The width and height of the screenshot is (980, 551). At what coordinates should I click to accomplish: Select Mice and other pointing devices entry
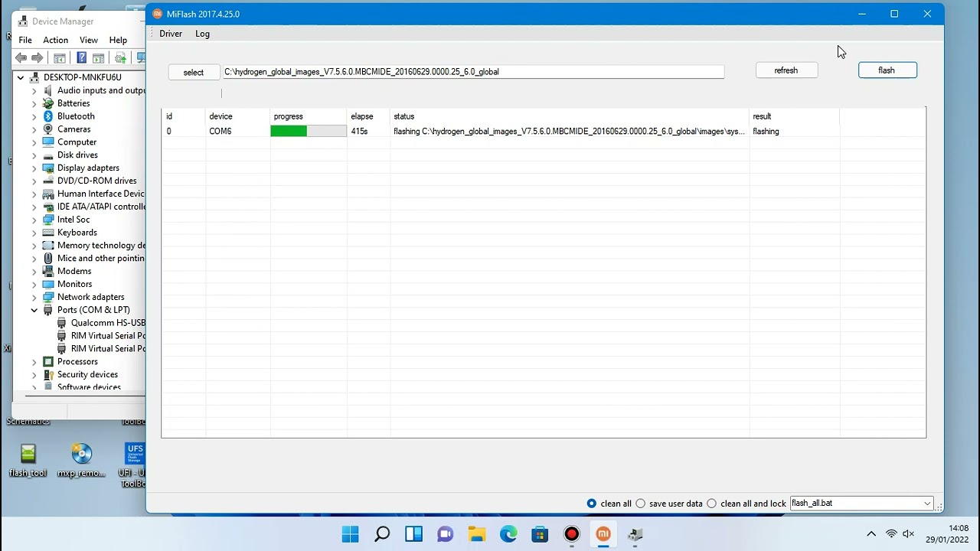coord(100,259)
